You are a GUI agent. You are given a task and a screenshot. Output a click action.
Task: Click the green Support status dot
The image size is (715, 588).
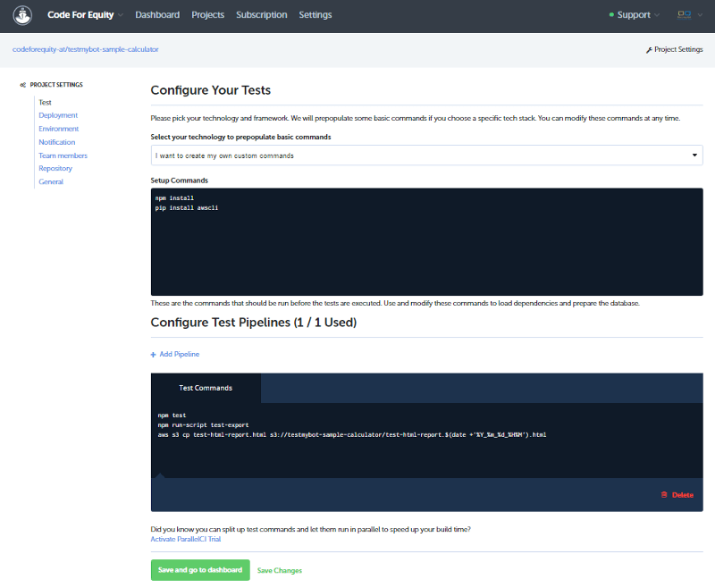(611, 15)
